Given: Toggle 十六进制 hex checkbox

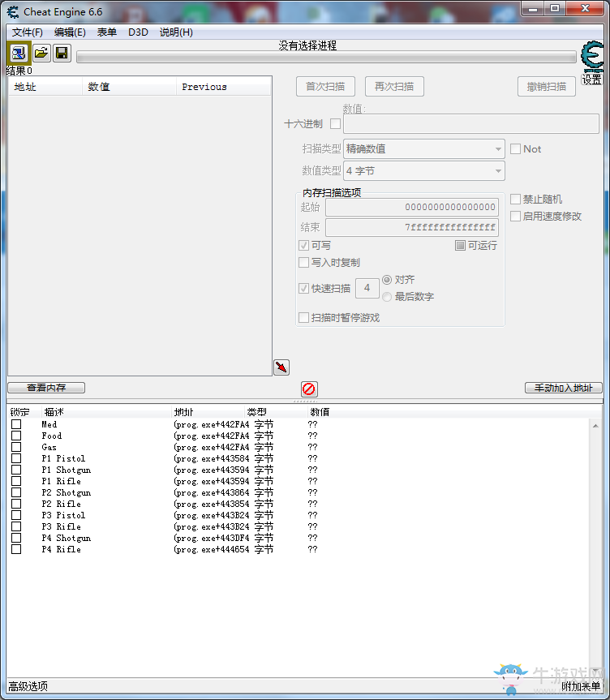Looking at the screenshot, I should coord(335,123).
